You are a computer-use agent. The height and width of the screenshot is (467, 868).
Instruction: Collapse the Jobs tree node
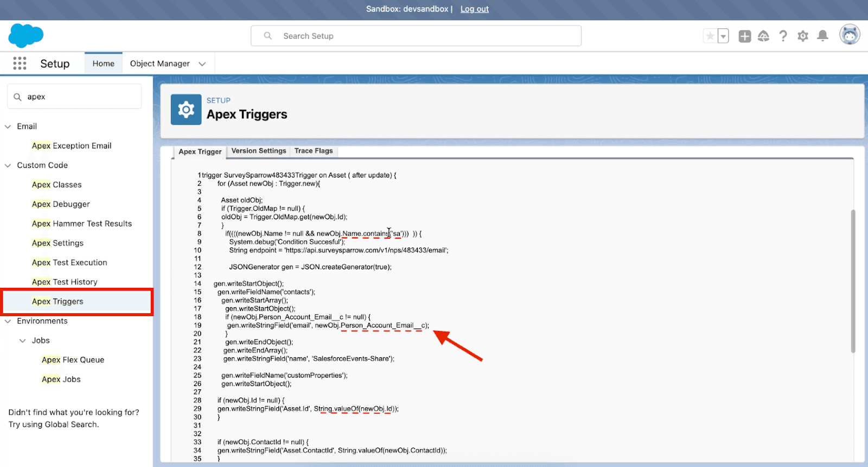point(23,341)
